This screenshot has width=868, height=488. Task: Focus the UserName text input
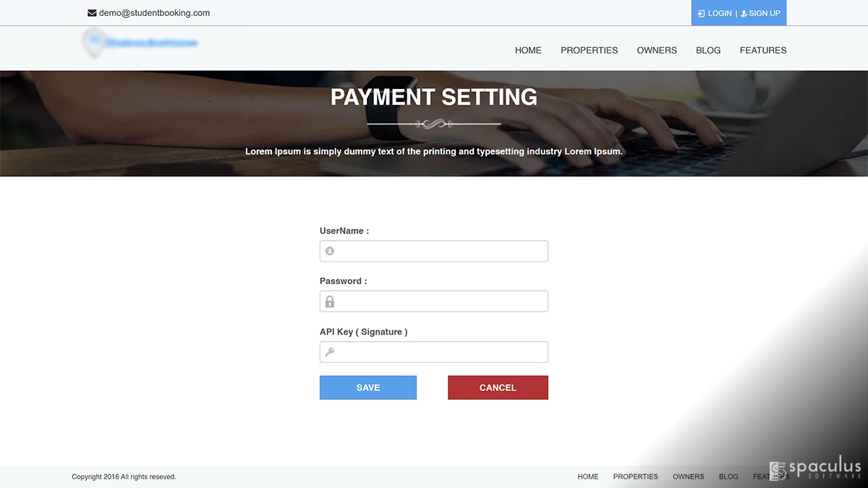pos(434,251)
